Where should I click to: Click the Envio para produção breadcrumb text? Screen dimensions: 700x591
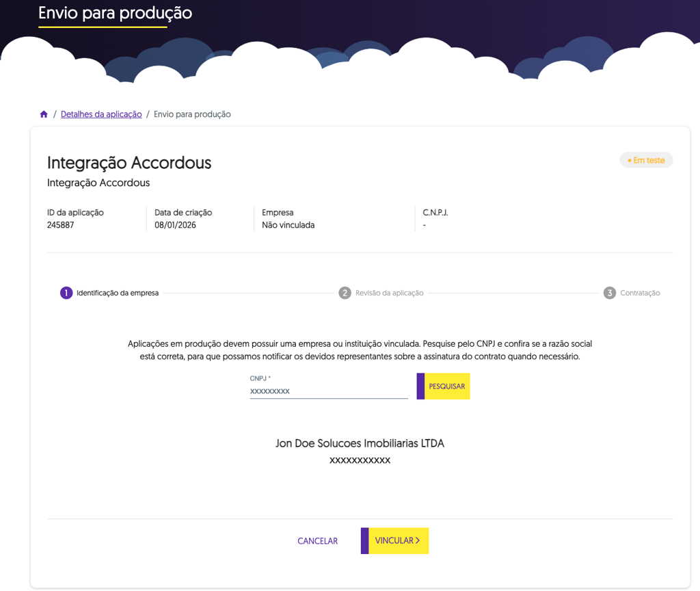(192, 114)
